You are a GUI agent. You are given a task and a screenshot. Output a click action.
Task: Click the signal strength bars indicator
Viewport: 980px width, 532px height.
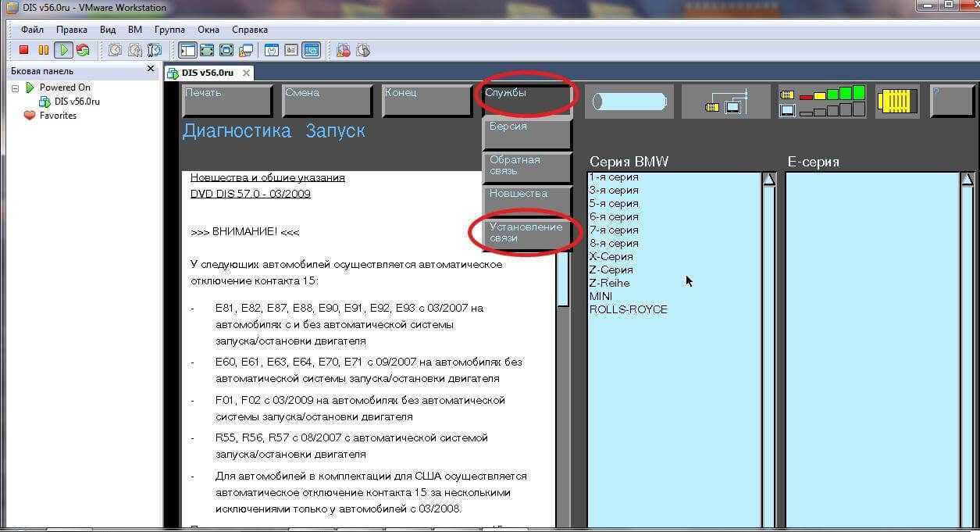click(x=822, y=102)
